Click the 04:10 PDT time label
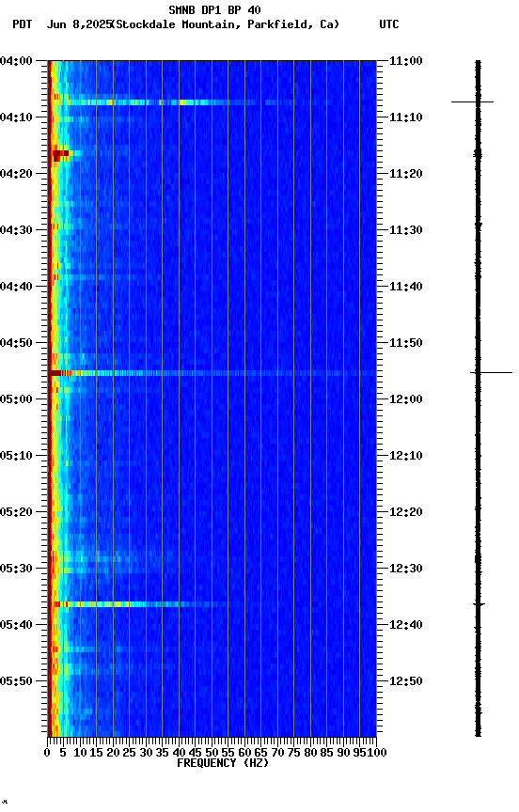 [x=16, y=117]
